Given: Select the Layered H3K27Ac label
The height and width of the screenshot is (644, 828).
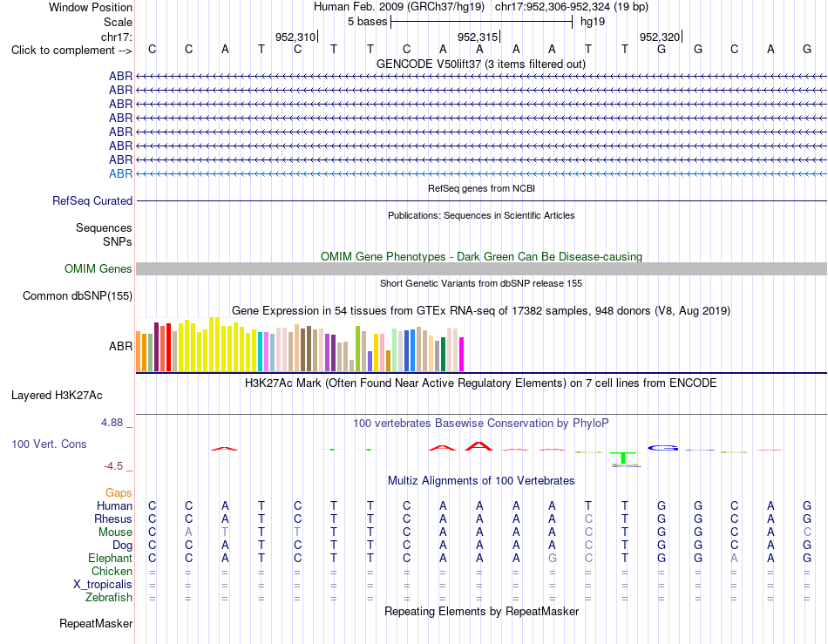Looking at the screenshot, I should pos(57,396).
